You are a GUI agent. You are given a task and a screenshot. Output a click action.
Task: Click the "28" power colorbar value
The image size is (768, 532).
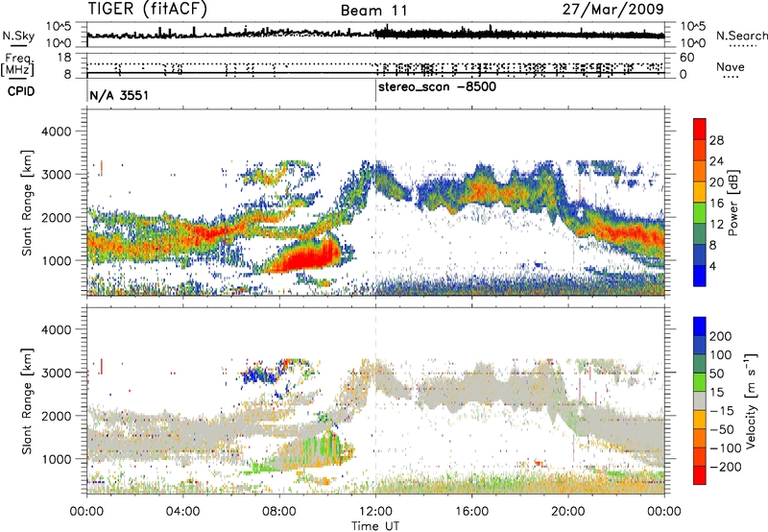[x=716, y=140]
